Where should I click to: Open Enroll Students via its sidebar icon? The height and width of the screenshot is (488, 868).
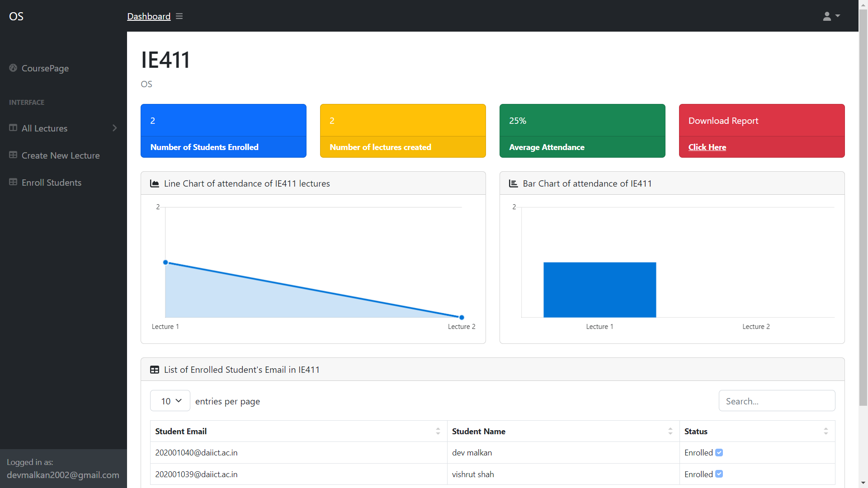(13, 182)
